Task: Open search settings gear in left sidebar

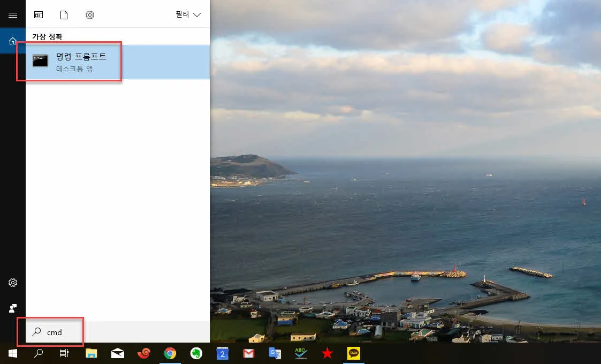Action: click(x=13, y=283)
